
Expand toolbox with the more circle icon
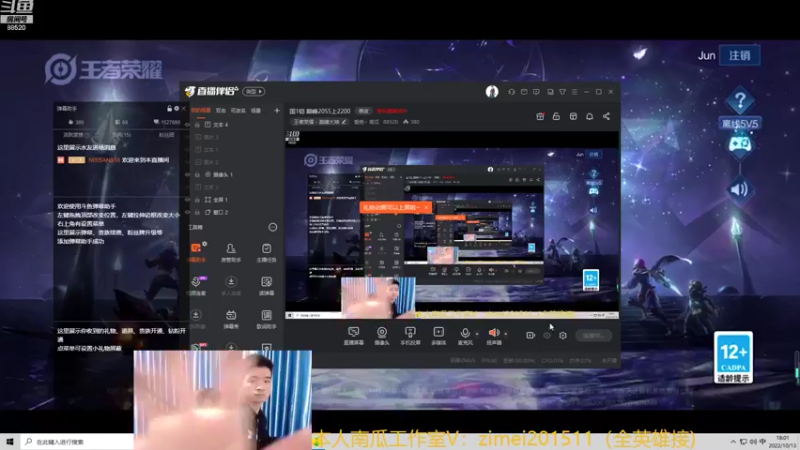tap(273, 227)
